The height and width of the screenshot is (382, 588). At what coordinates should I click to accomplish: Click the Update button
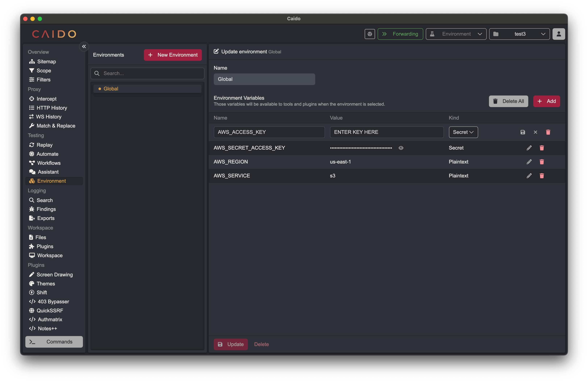point(230,344)
